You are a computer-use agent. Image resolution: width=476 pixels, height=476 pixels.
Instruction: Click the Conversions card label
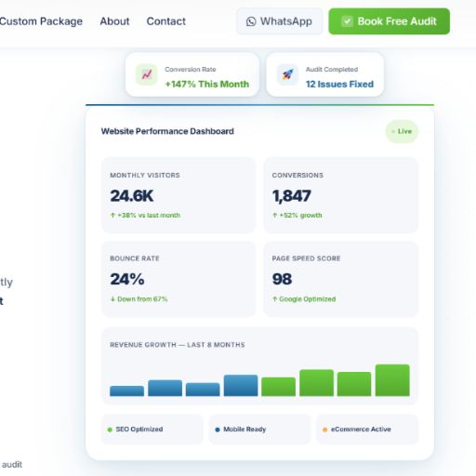point(297,175)
